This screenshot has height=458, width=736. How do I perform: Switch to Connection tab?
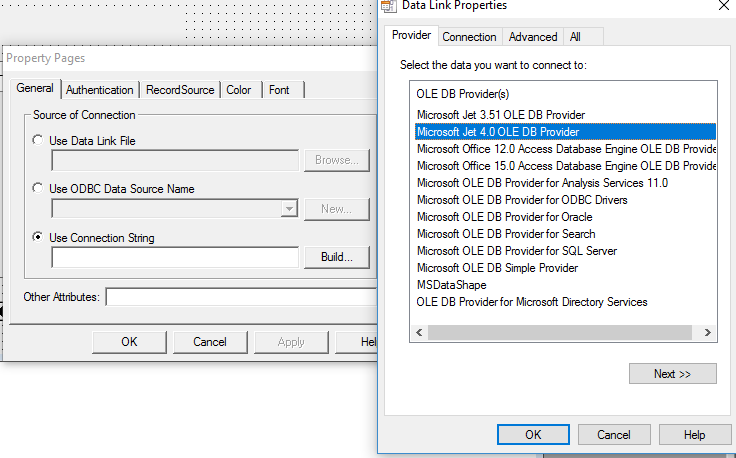(469, 37)
